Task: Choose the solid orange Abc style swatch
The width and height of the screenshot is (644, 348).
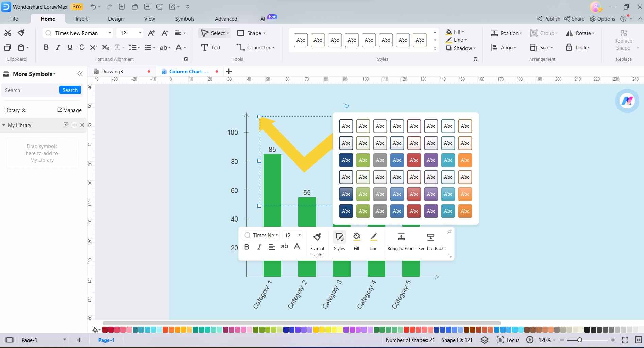Action: pos(465,160)
